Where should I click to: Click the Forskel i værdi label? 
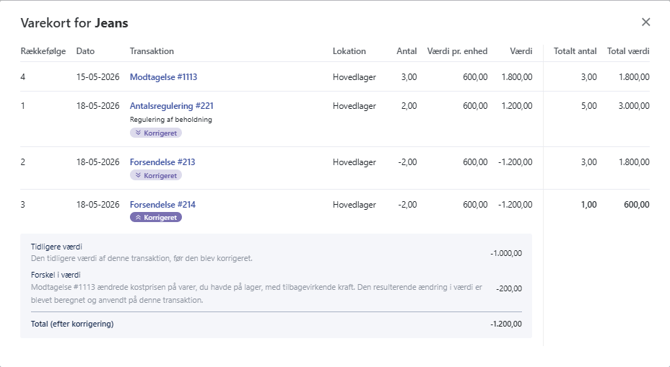click(x=56, y=275)
